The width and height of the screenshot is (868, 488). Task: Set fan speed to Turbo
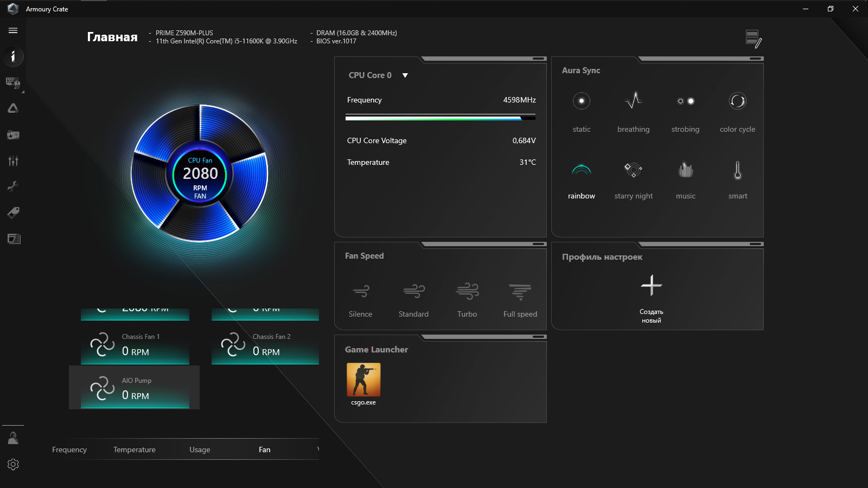point(467,300)
